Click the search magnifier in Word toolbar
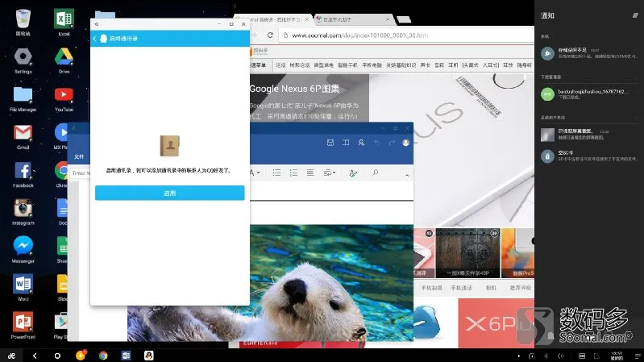 375,173
